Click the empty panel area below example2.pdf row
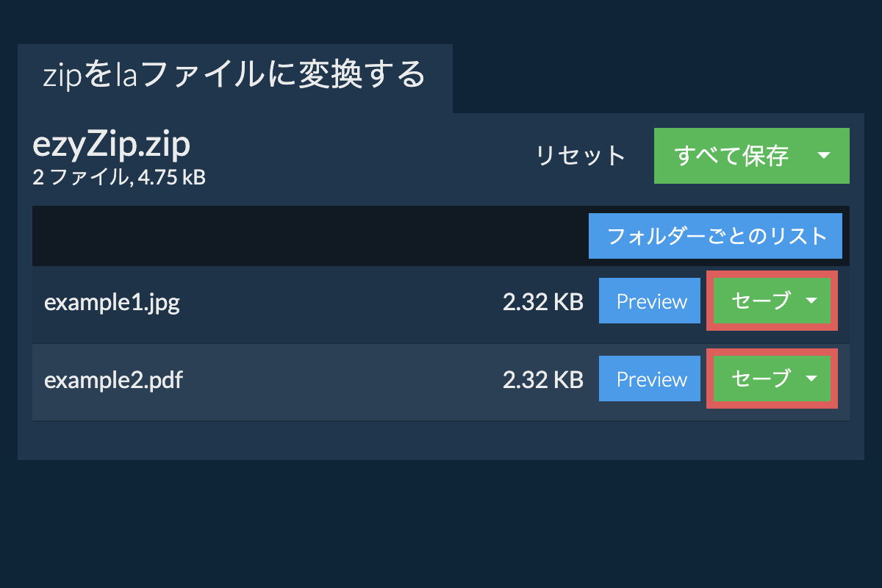This screenshot has height=588, width=882. tap(441, 440)
